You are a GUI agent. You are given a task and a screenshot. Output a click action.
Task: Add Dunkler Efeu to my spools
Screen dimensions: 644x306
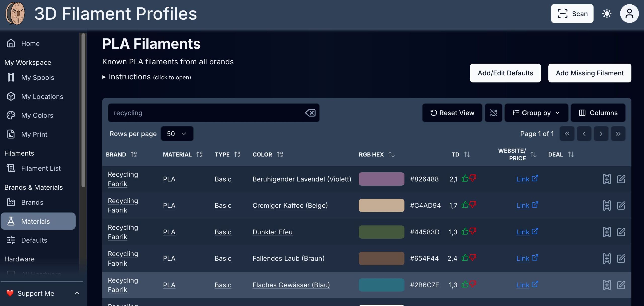(607, 232)
